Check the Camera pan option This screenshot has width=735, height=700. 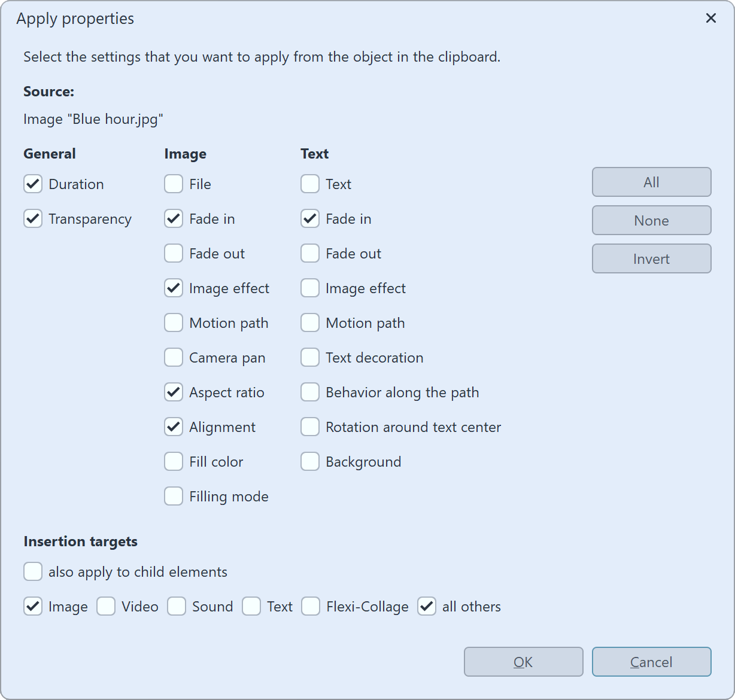pyautogui.click(x=173, y=357)
